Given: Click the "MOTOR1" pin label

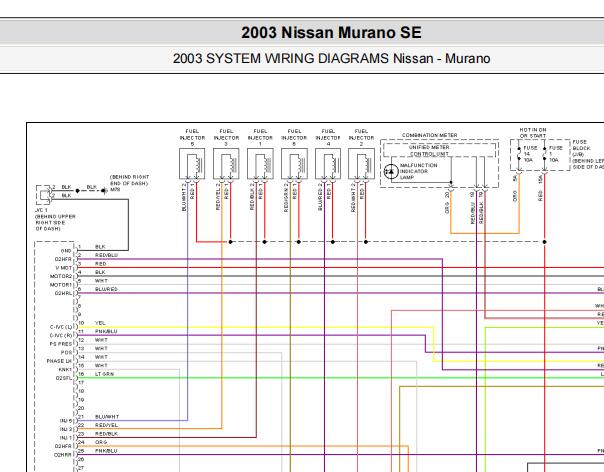Looking at the screenshot, I should [x=61, y=285].
